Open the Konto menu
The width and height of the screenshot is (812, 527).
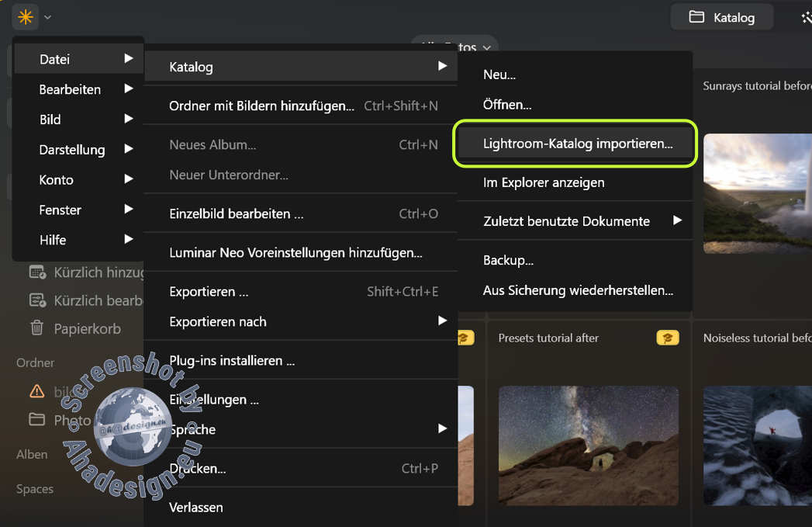tap(78, 179)
